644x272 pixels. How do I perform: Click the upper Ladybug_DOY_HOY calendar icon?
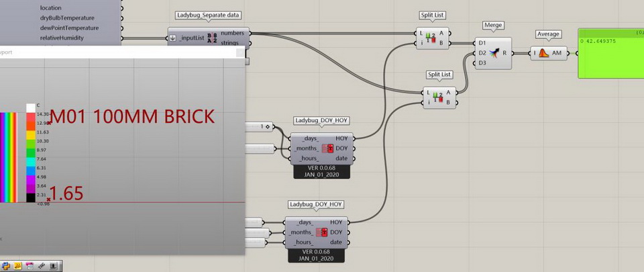pos(327,148)
